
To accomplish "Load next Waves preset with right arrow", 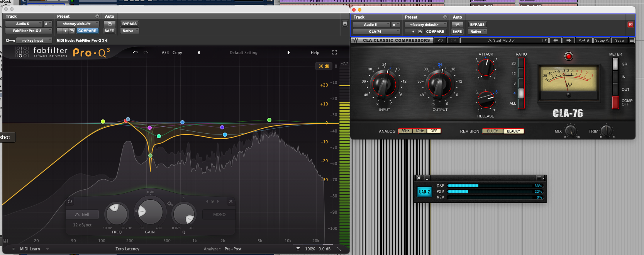I will [568, 40].
